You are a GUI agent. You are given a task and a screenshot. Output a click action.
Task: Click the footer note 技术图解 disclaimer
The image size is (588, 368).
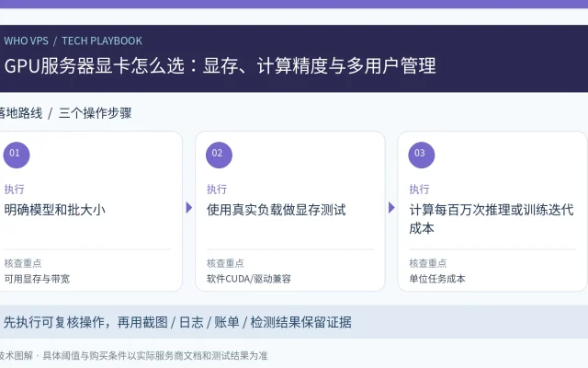(133, 356)
